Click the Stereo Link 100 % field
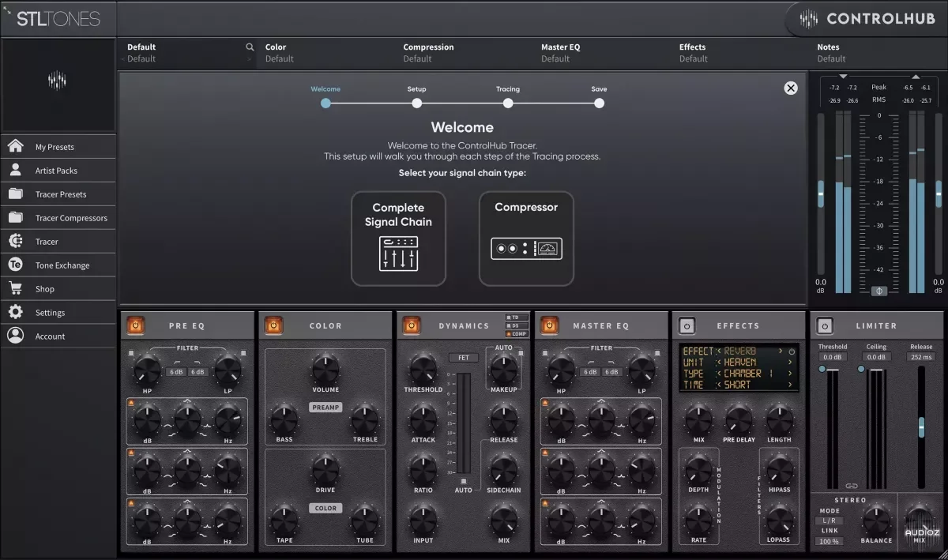 pos(829,541)
